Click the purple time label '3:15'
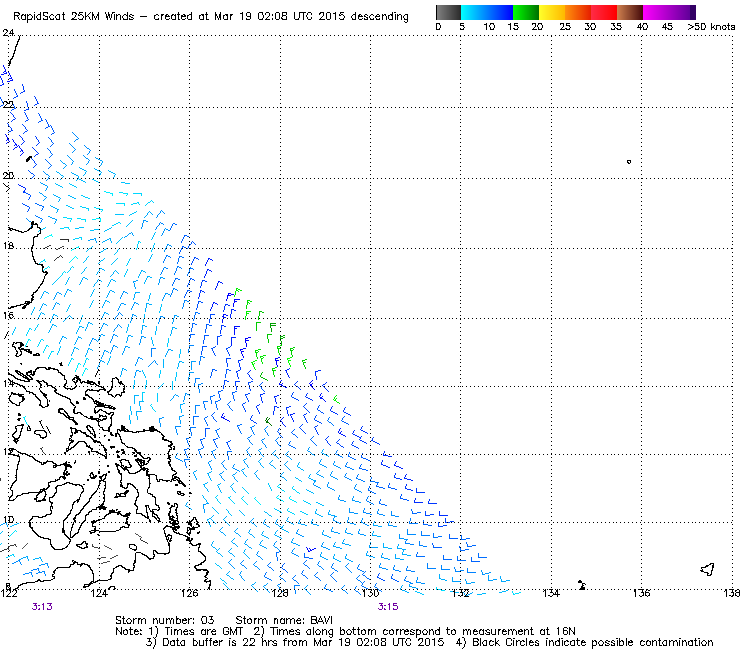740x650 pixels. click(388, 607)
